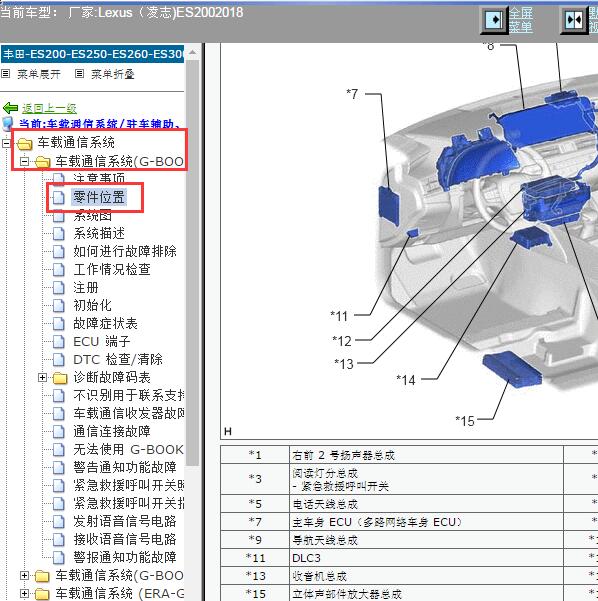
Task: Click the split view icon at top right
Action: [574, 19]
